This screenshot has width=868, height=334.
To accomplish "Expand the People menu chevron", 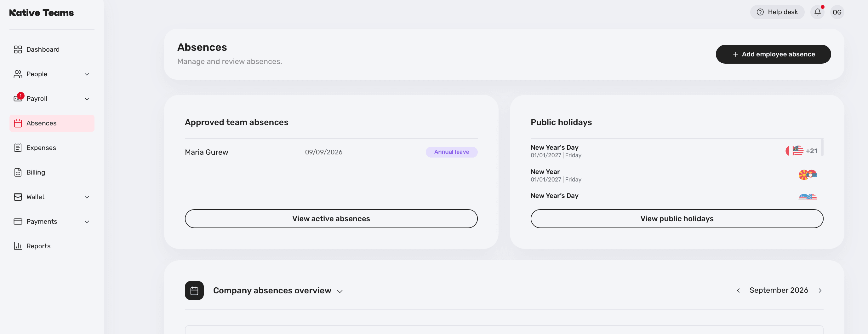I will coord(87,74).
